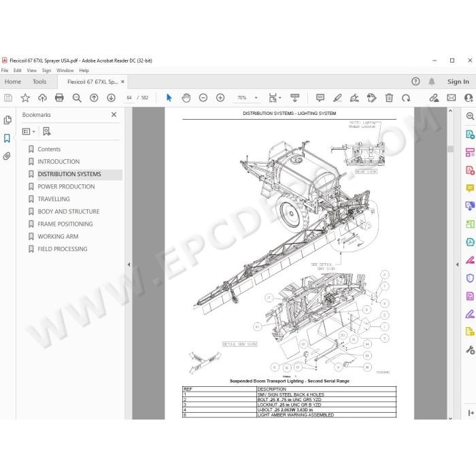
Task: Select the Highlight text pen
Action: coord(337,98)
